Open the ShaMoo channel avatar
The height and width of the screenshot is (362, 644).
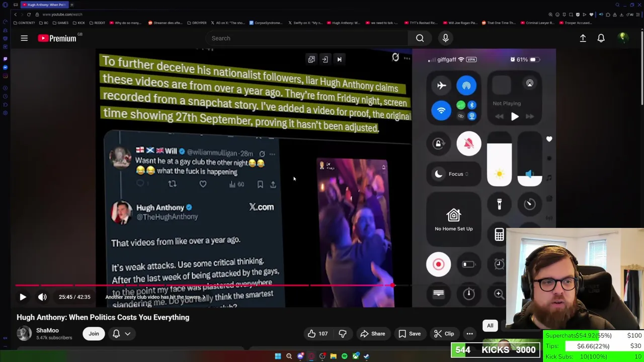(24, 333)
